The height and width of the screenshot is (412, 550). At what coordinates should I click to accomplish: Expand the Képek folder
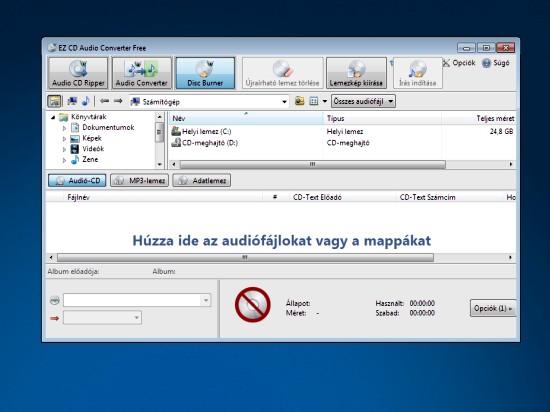[64, 139]
